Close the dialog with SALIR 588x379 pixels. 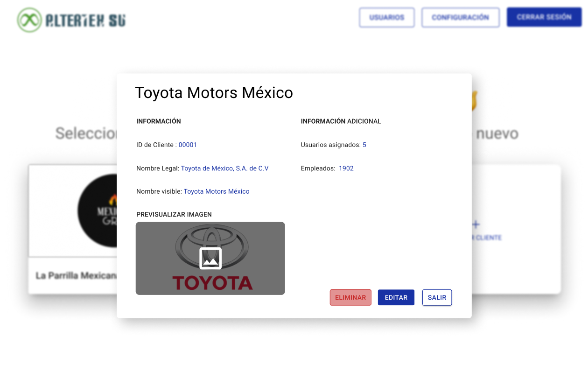point(437,297)
